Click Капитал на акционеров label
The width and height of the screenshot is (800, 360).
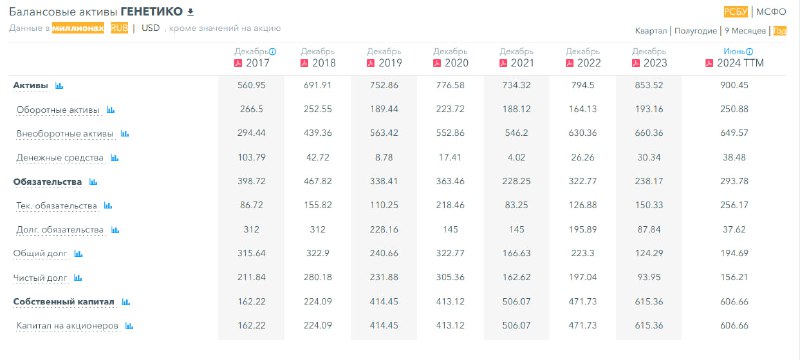(67, 326)
